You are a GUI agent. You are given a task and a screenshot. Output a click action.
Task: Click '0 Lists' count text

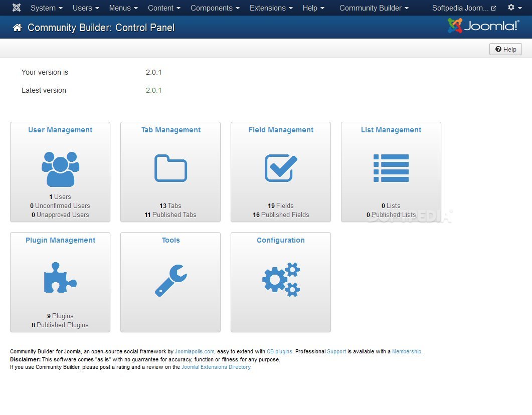coord(391,206)
